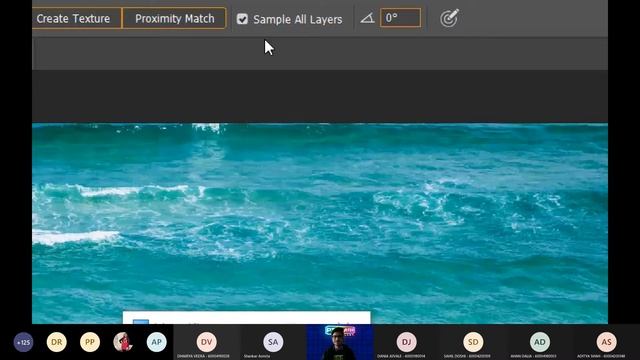This screenshot has width=640, height=360.
Task: Open the presenter's video tile
Action: (340, 342)
